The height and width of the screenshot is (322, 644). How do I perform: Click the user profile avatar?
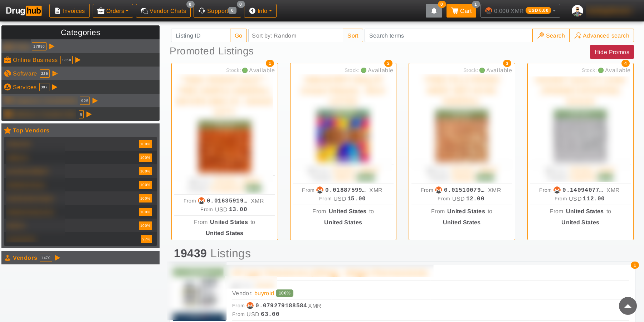tap(577, 11)
